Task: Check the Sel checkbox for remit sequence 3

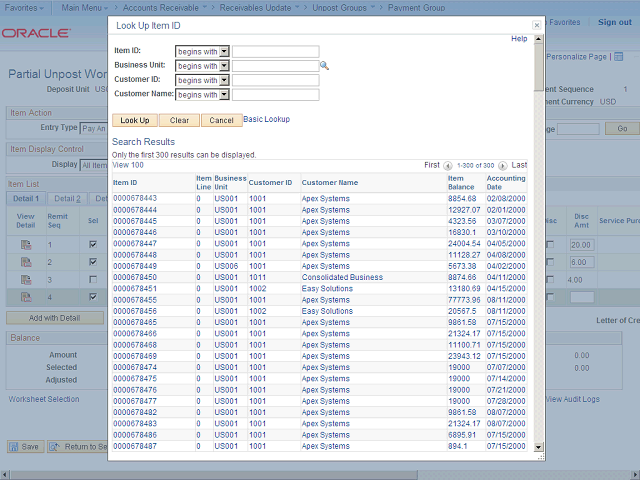Action: (x=93, y=279)
